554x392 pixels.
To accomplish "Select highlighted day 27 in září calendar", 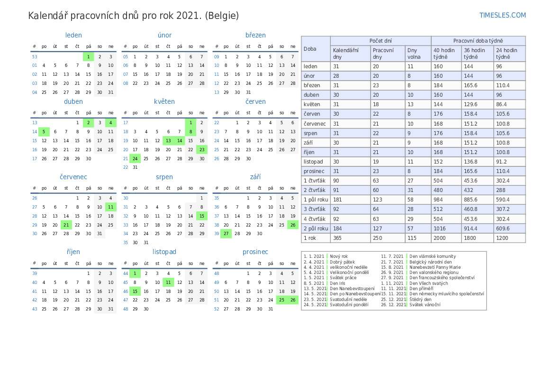I will [x=226, y=234].
